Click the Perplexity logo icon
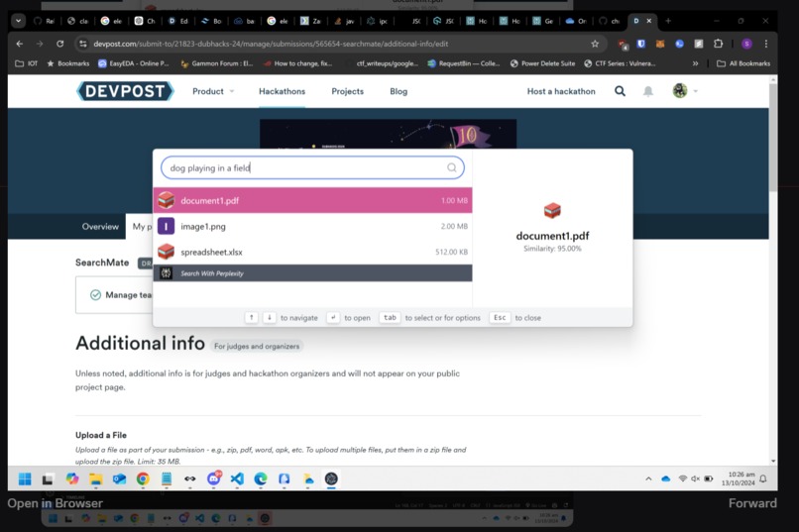Viewport: 799px width, 532px height. [166, 272]
